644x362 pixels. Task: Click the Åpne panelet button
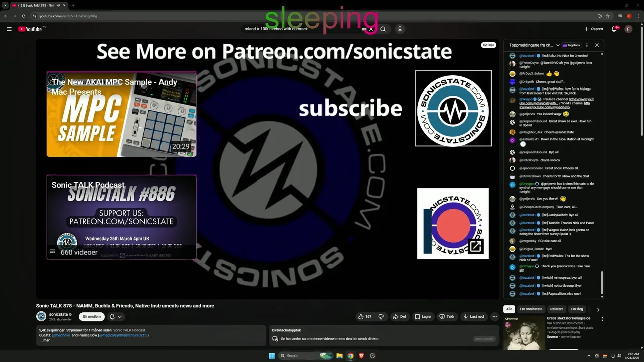(484, 339)
